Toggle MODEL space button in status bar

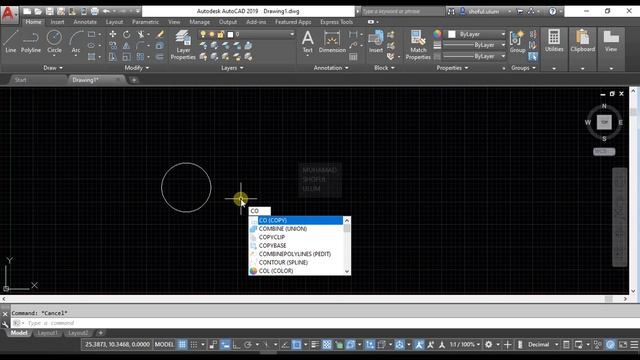click(x=164, y=344)
